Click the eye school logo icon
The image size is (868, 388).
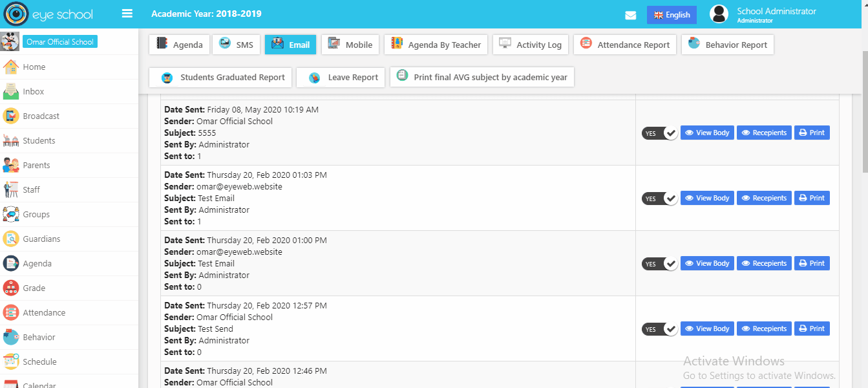(16, 14)
